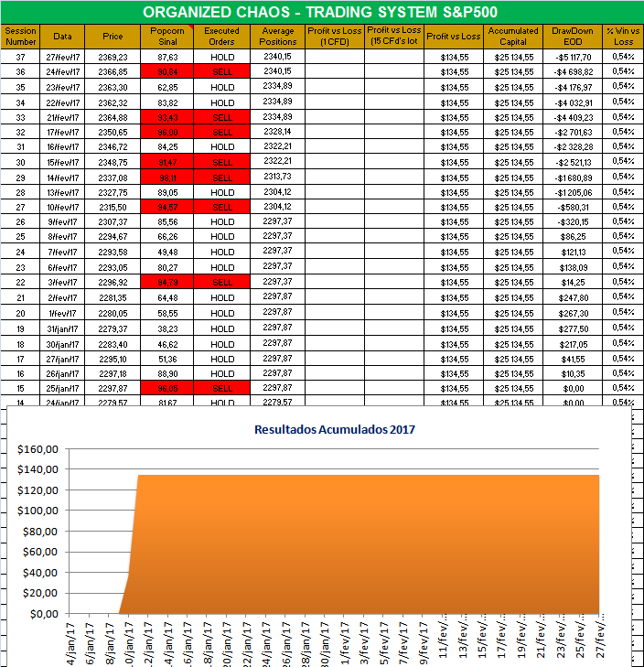Click the Profit vs Loss (1 CFD) header

[335, 37]
